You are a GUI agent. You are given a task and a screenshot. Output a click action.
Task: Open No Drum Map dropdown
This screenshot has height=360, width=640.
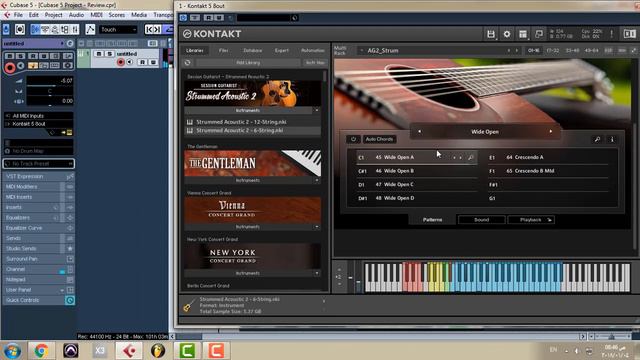pos(39,151)
